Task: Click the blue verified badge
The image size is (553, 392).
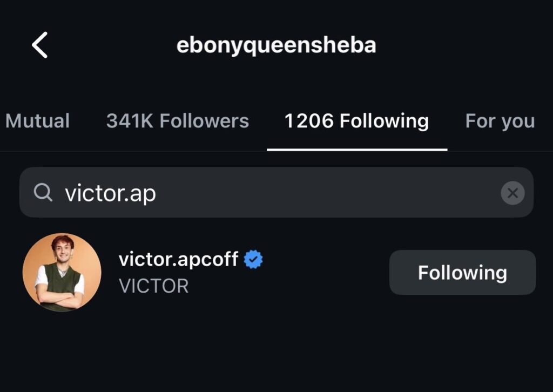Action: coord(253,260)
